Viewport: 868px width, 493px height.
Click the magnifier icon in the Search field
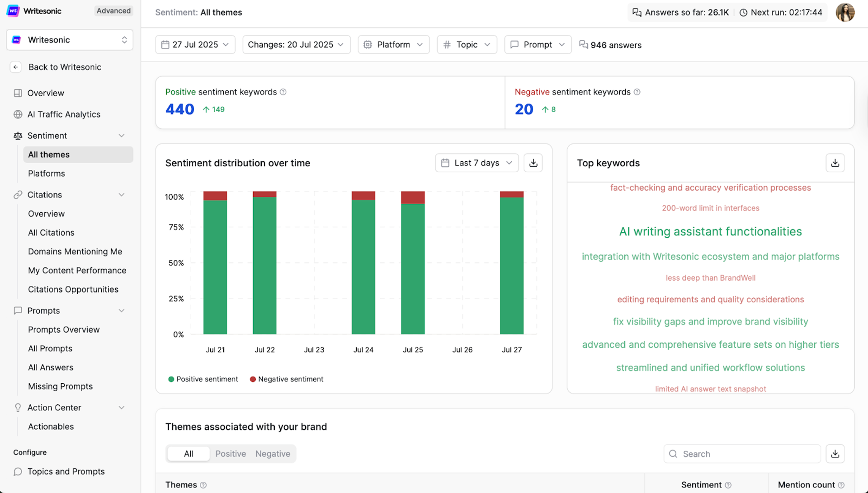(x=673, y=454)
